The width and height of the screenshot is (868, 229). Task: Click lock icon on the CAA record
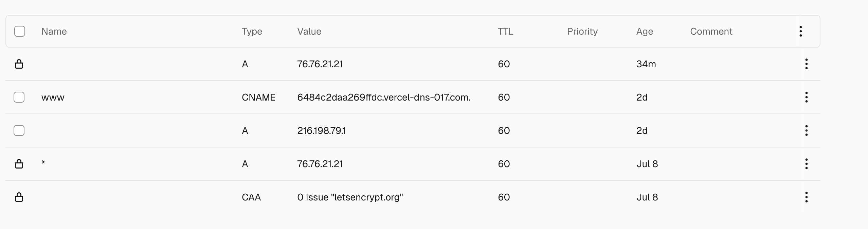coord(19,197)
